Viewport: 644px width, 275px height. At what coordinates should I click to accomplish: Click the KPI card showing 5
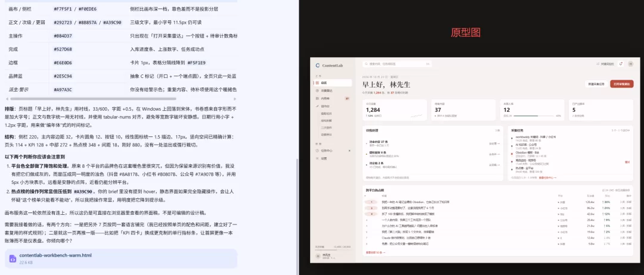tap(601, 110)
